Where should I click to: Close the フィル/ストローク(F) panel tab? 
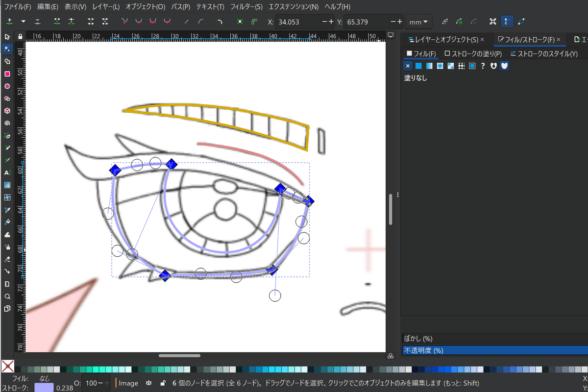(559, 39)
